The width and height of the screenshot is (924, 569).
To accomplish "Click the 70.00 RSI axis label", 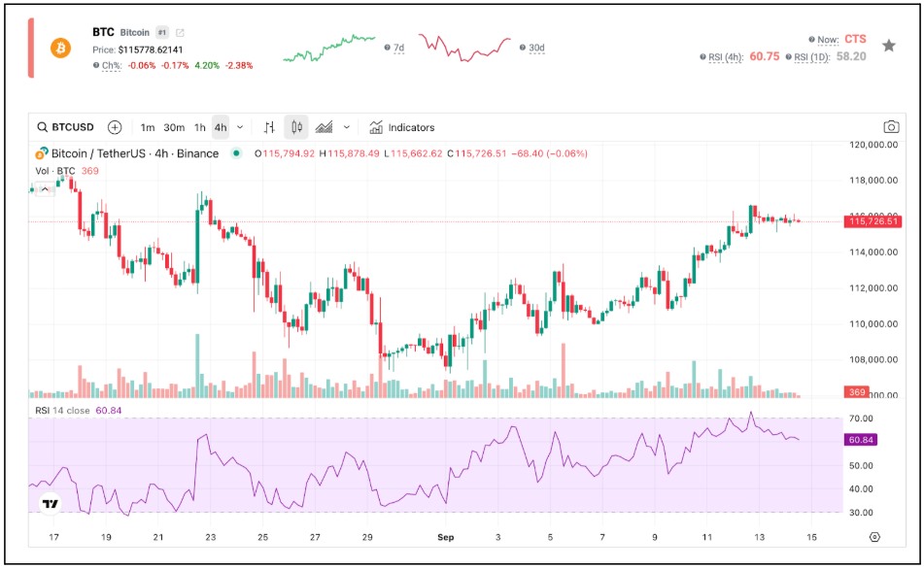I will click(860, 418).
